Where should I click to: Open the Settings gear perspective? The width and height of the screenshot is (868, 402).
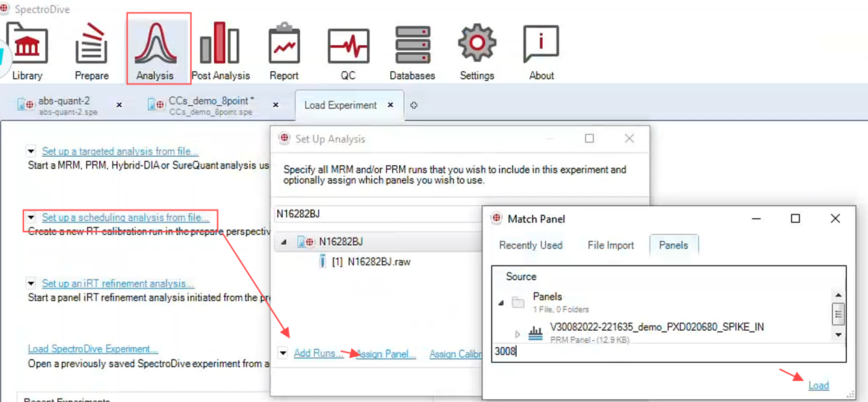(x=477, y=51)
